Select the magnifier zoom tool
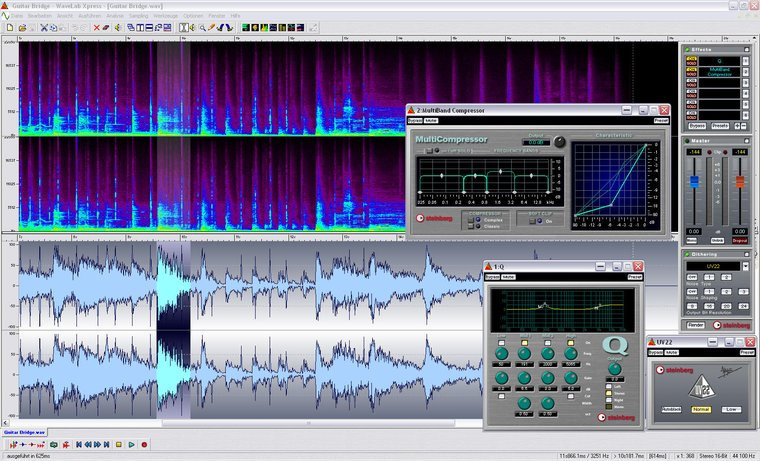 202,27
